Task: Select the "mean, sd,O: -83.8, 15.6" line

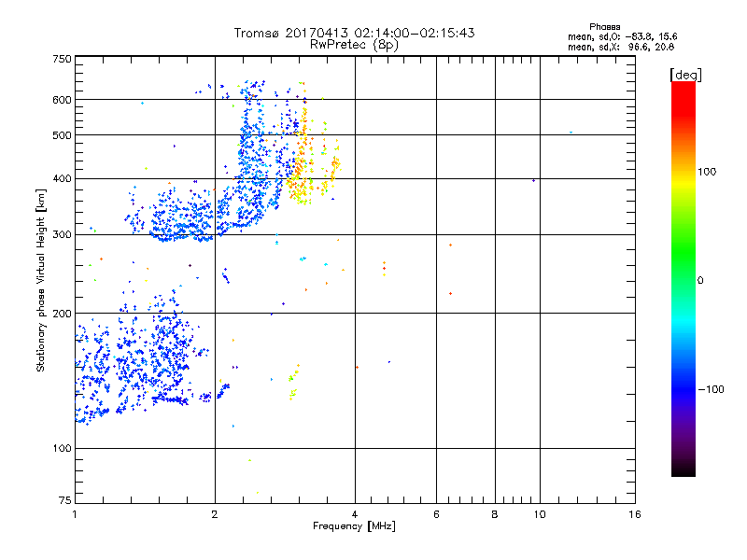Action: (622, 36)
